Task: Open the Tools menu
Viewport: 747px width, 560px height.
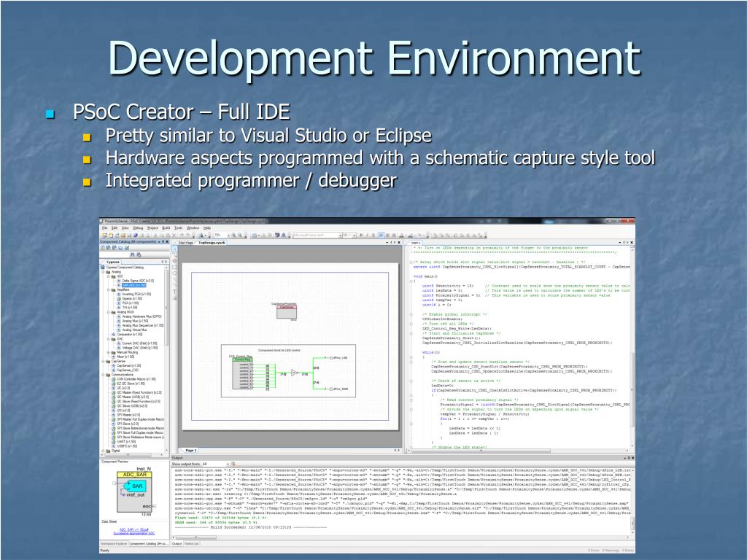Action: pyautogui.click(x=179, y=228)
